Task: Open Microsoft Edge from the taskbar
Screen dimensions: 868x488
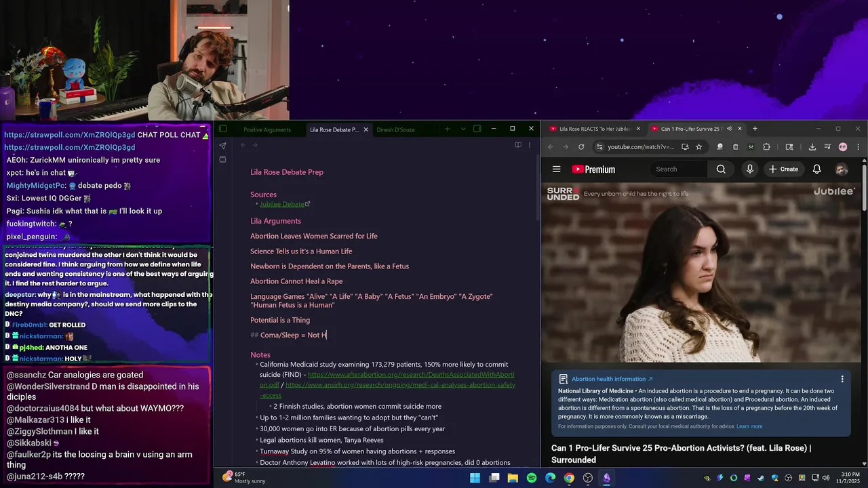Action: (550, 478)
